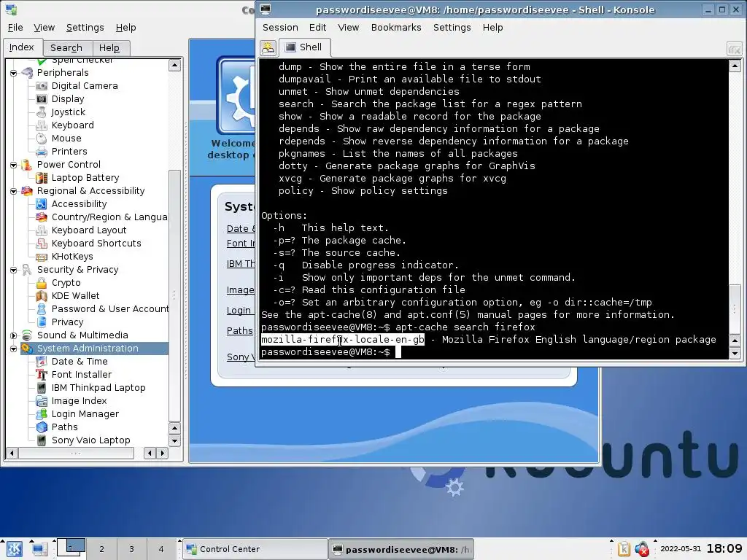Click the Font Installer icon
747x560 pixels.
pos(42,375)
